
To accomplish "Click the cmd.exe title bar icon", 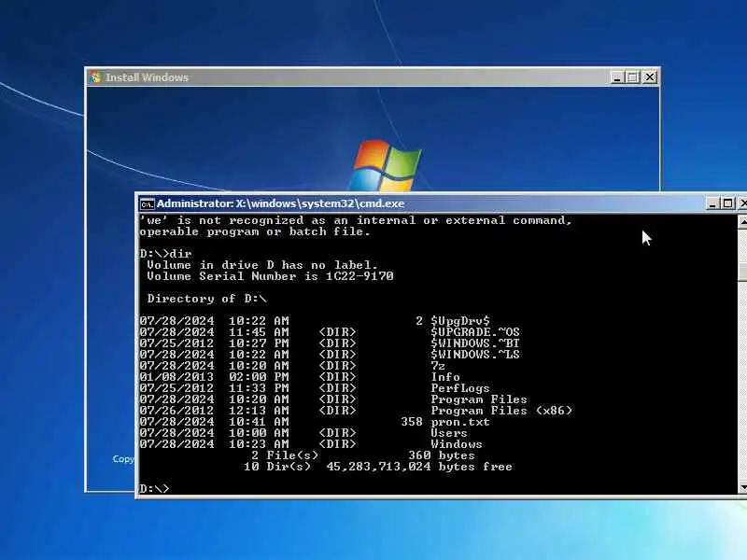I will [x=148, y=204].
